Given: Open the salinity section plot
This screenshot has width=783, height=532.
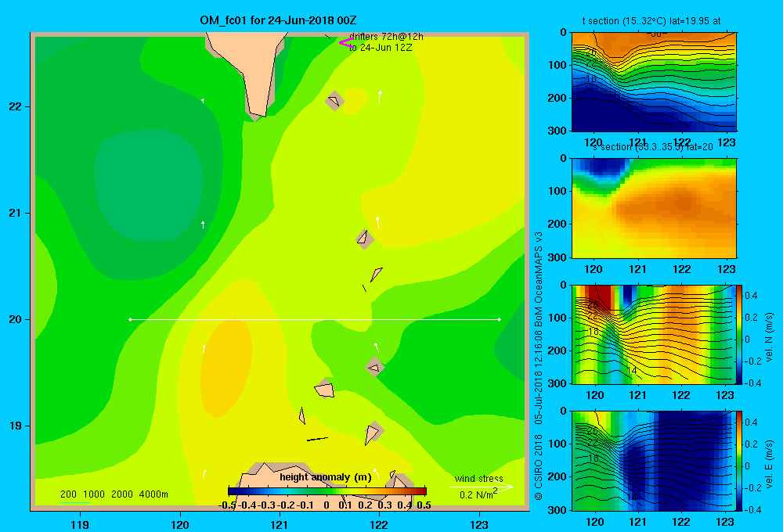Looking at the screenshot, I should [x=654, y=208].
